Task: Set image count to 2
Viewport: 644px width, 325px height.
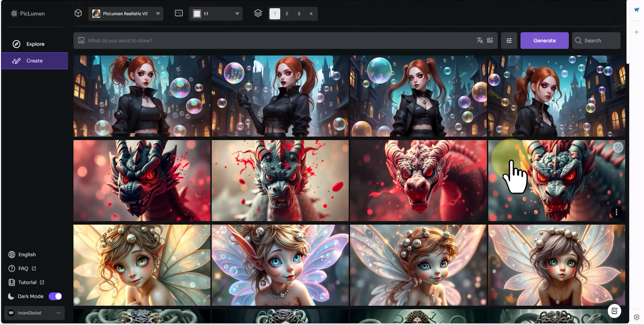Action: [287, 14]
